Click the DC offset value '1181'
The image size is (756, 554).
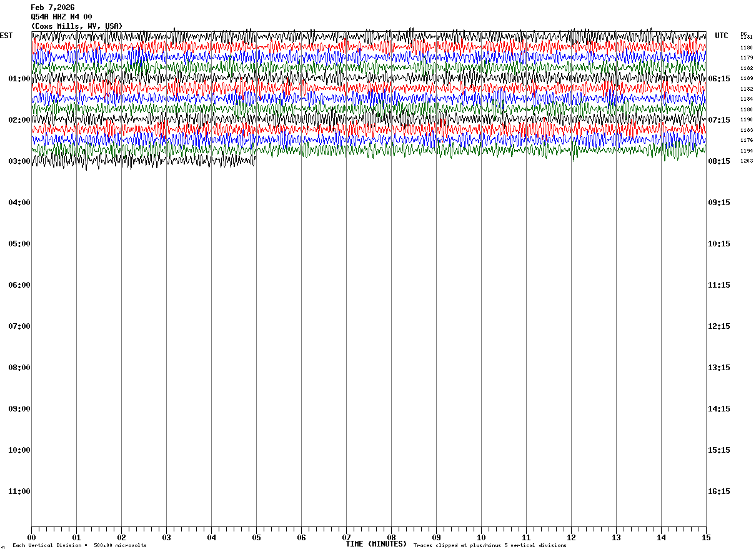click(747, 38)
